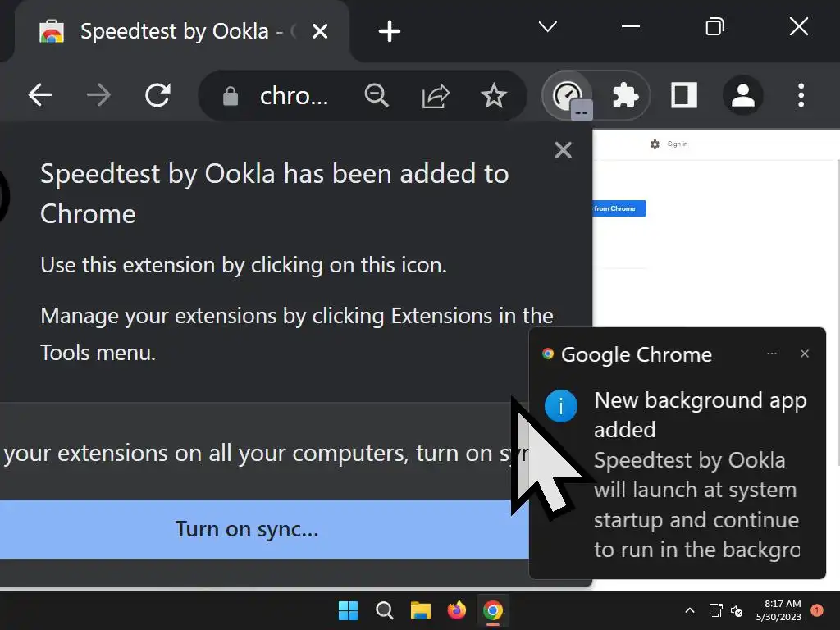Open the Extensions puzzle-piece menu
840x630 pixels.
[624, 96]
